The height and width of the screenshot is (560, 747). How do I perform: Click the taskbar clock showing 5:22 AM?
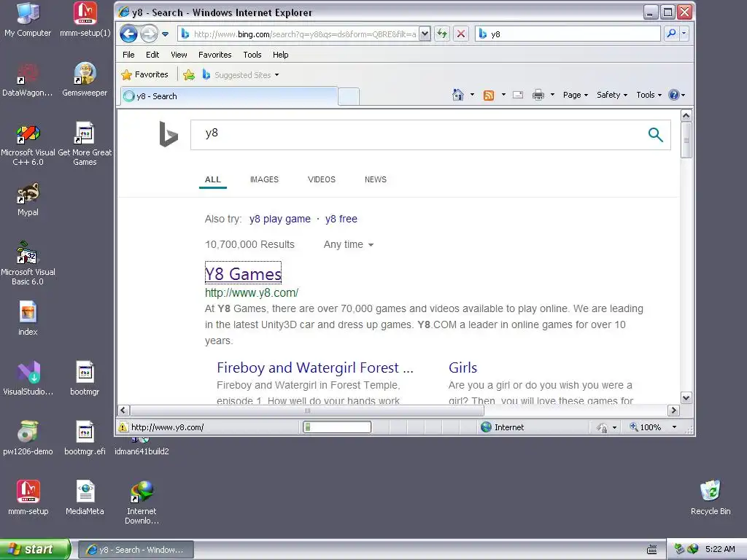[x=720, y=549]
